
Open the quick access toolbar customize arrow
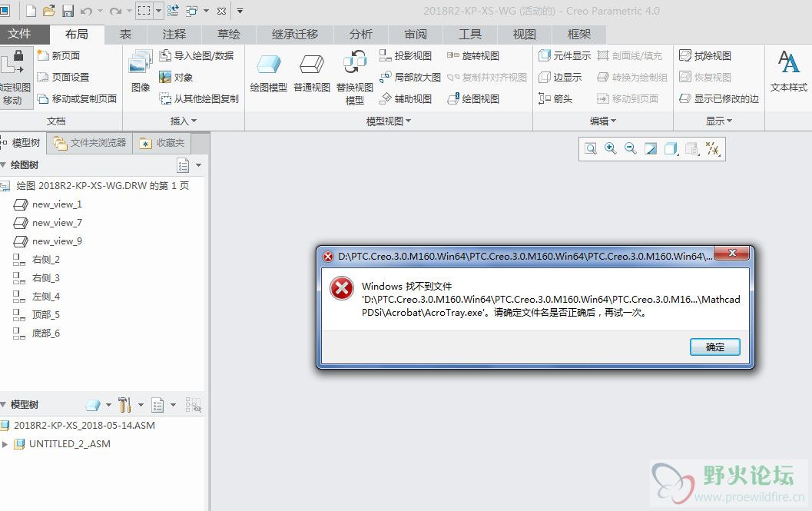(x=240, y=10)
